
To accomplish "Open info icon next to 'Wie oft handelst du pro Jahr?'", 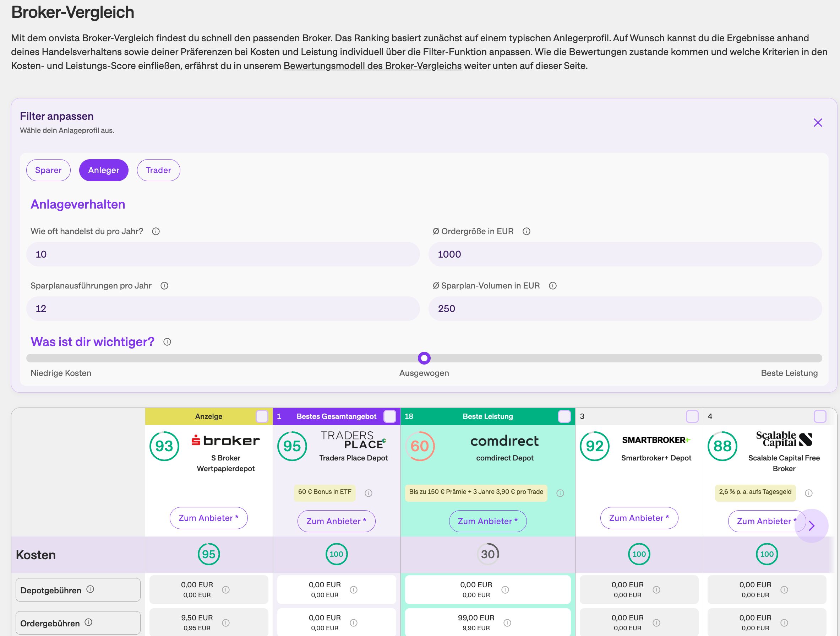I will point(156,231).
